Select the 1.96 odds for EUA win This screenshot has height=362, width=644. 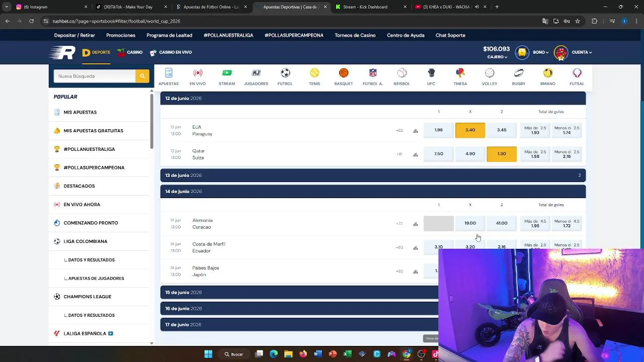coord(439,130)
